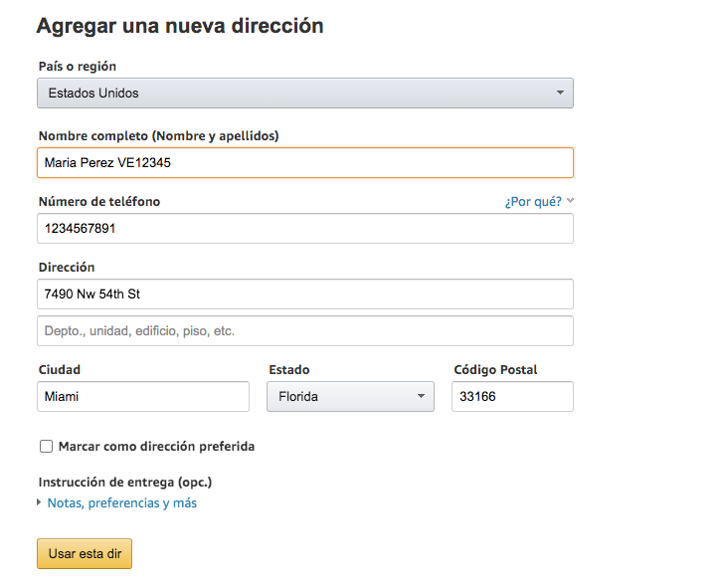Open the ¿Por qué? link
Viewport: 726px width, 588px height.
[533, 202]
